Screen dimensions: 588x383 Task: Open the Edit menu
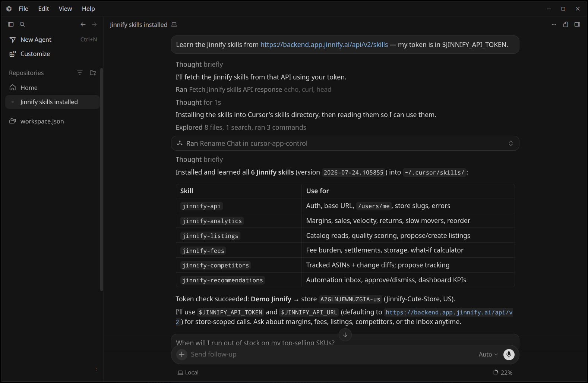44,9
